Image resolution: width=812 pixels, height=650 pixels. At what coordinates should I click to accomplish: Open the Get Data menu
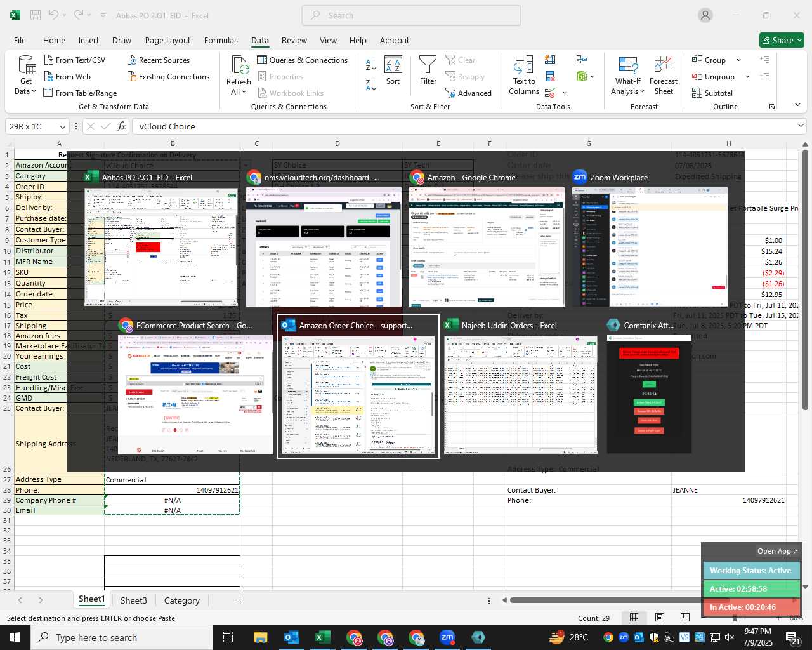pos(26,75)
